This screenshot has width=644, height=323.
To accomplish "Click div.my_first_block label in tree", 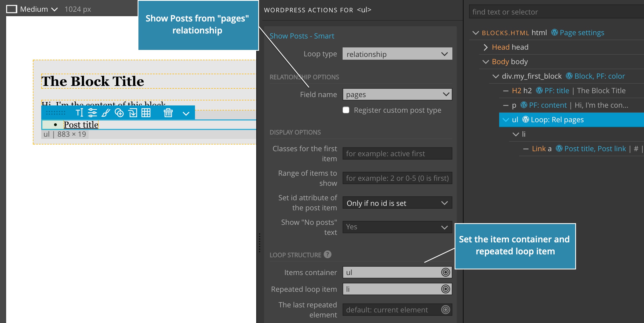I will [531, 76].
